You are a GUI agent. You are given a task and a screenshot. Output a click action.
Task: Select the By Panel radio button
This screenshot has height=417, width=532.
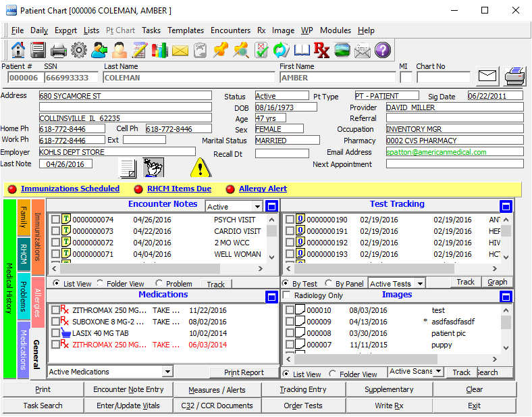coord(329,284)
